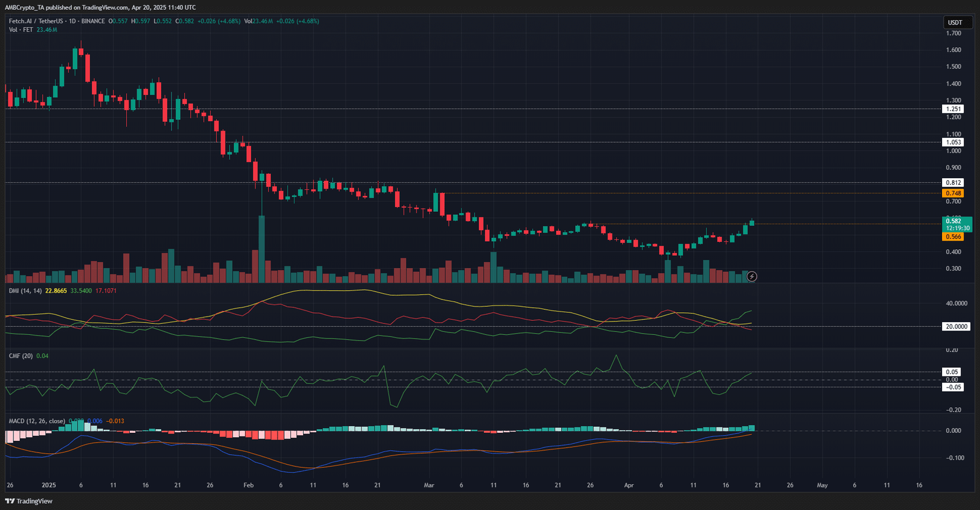
Task: Click the TradingView logo at the bottom left
Action: tap(29, 501)
